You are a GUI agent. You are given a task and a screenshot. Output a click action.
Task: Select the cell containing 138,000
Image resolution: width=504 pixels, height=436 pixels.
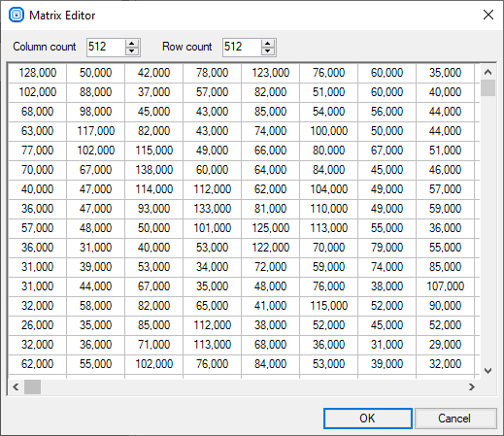point(154,170)
